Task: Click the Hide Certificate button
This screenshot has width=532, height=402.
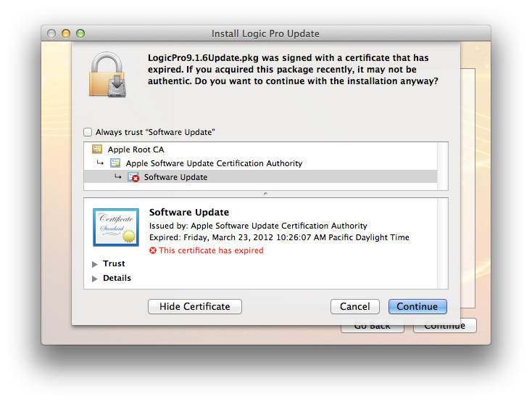Action: [195, 306]
